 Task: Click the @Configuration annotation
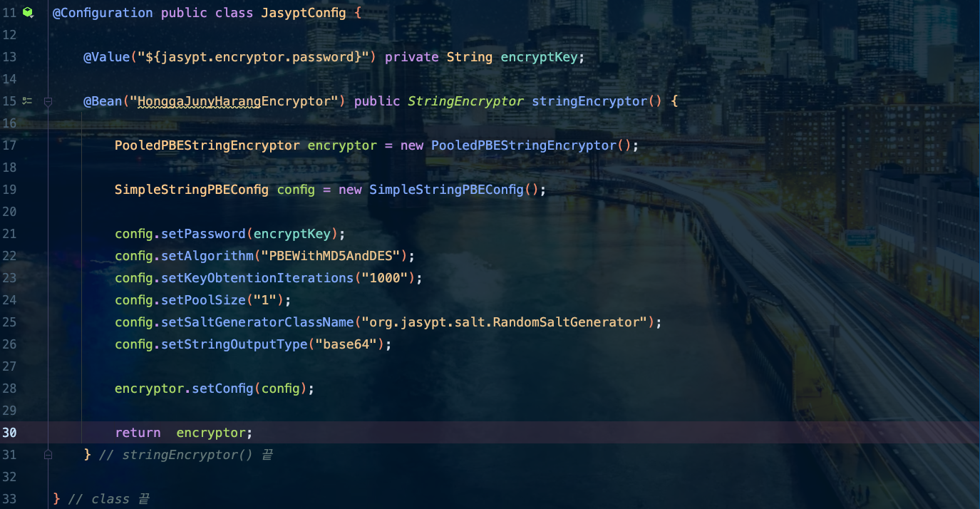(x=103, y=13)
